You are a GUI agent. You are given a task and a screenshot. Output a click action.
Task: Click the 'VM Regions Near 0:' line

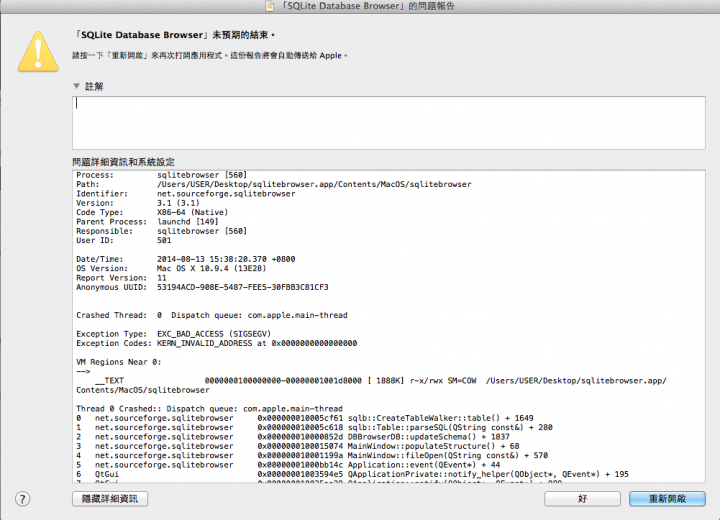pyautogui.click(x=118, y=362)
